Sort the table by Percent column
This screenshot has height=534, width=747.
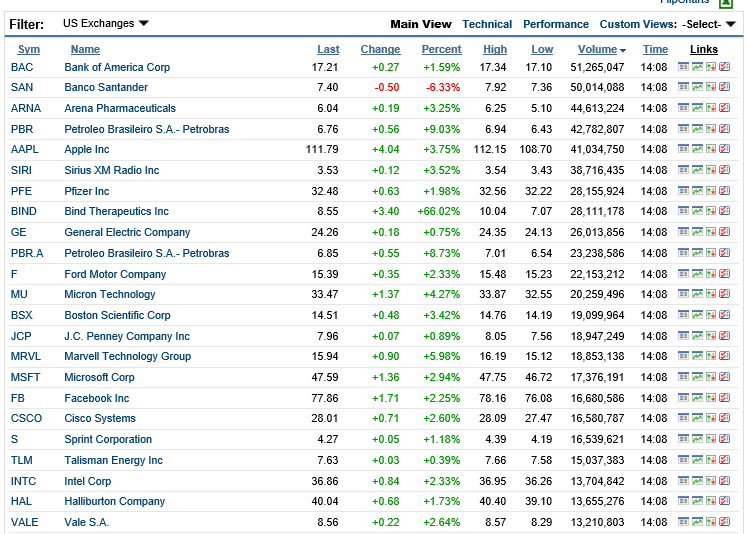(441, 49)
